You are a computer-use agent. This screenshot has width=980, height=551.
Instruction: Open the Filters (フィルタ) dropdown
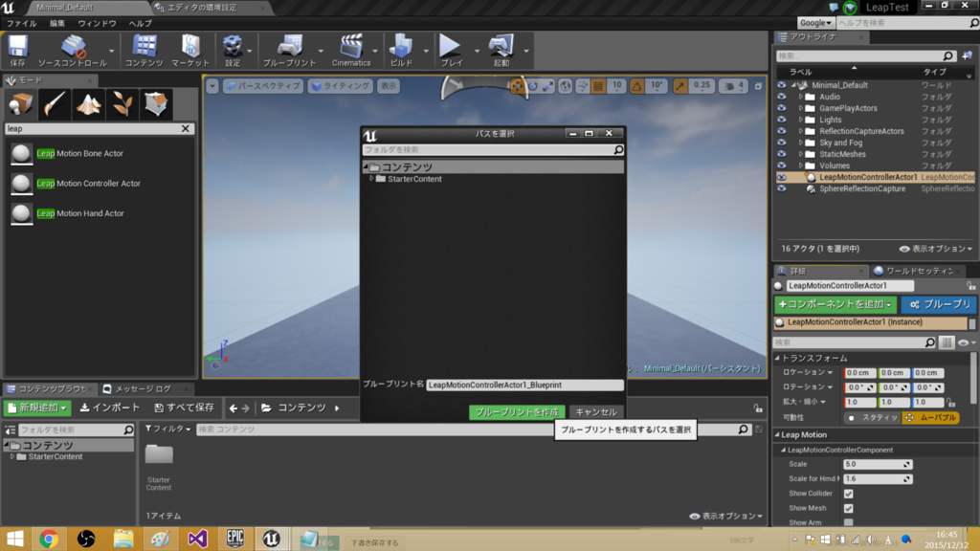(x=168, y=430)
